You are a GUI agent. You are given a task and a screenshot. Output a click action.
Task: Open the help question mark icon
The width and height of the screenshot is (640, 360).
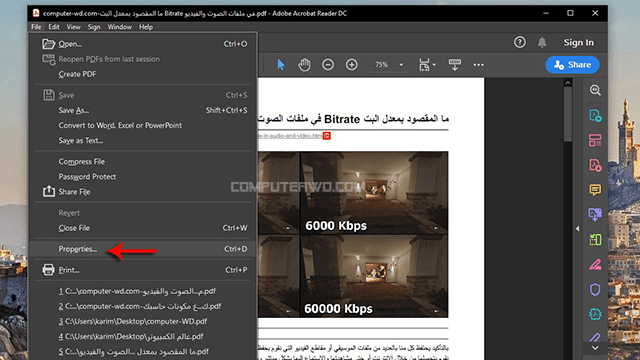coord(520,42)
